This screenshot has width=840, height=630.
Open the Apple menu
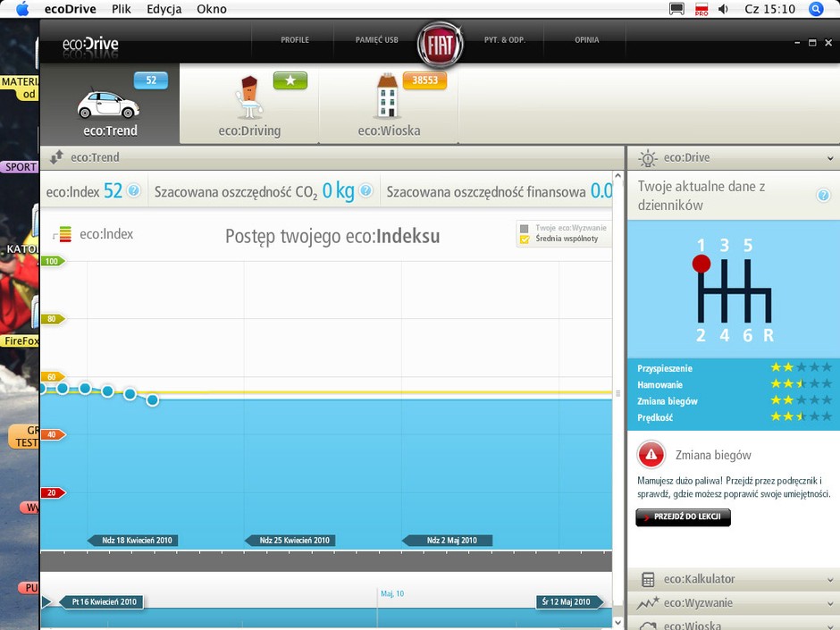point(22,9)
